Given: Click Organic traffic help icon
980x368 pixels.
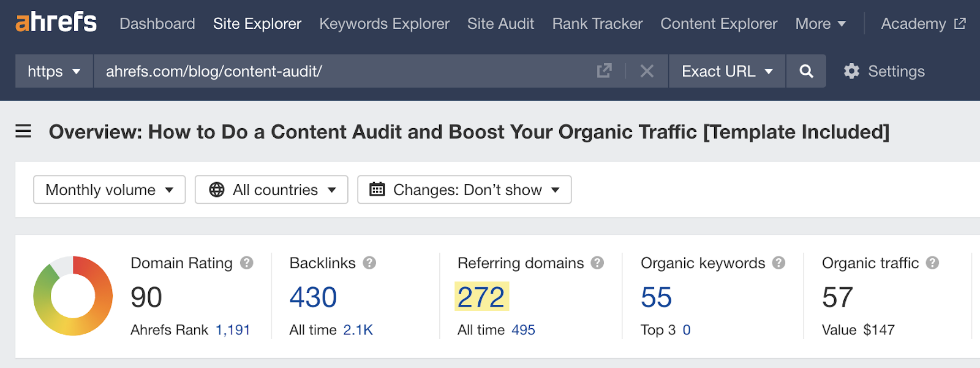Looking at the screenshot, I should (932, 263).
